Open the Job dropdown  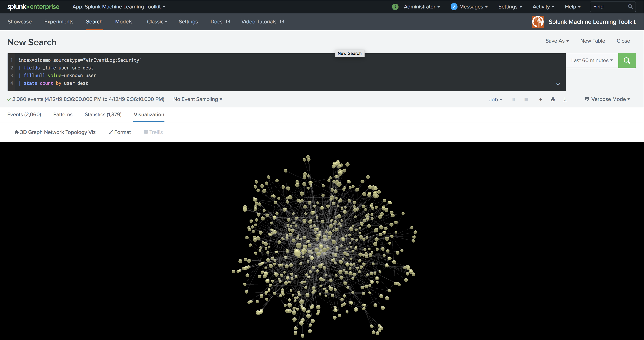pos(495,100)
